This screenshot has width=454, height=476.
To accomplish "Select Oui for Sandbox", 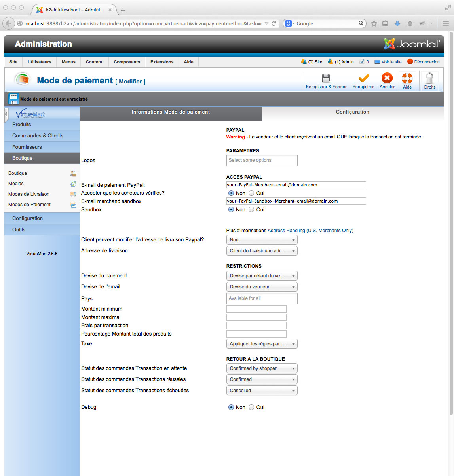I will point(251,209).
